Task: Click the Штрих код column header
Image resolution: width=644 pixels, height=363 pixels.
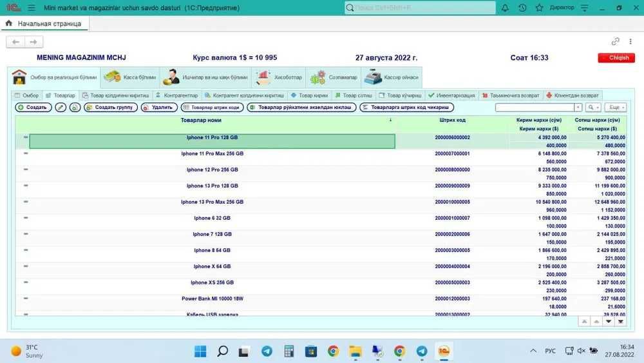Action: click(x=452, y=120)
